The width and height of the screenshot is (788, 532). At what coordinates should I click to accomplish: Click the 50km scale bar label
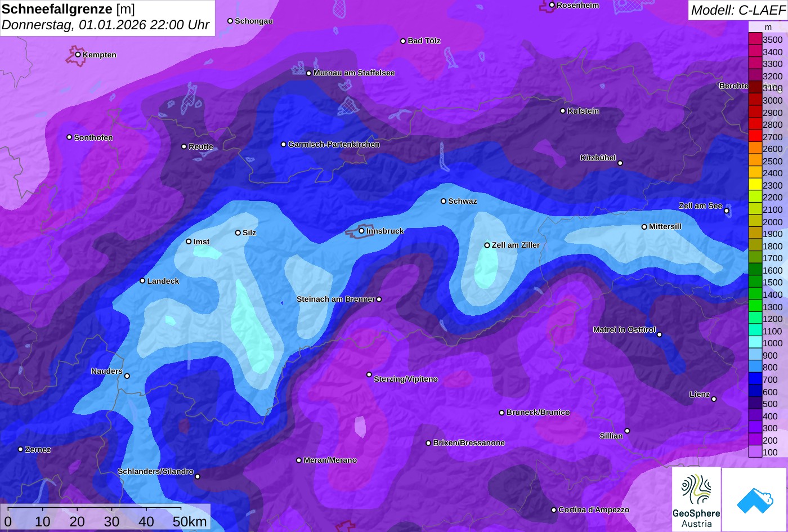tap(190, 521)
